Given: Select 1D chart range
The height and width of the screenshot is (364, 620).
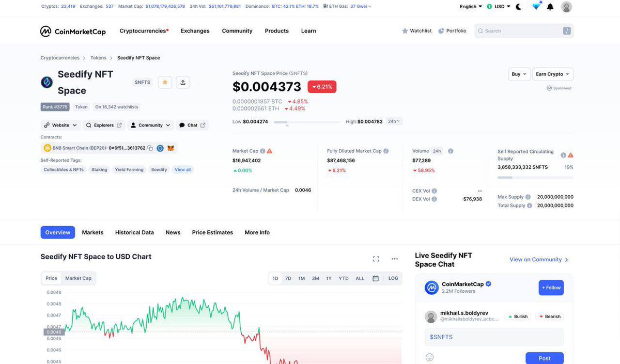Looking at the screenshot, I should (275, 278).
